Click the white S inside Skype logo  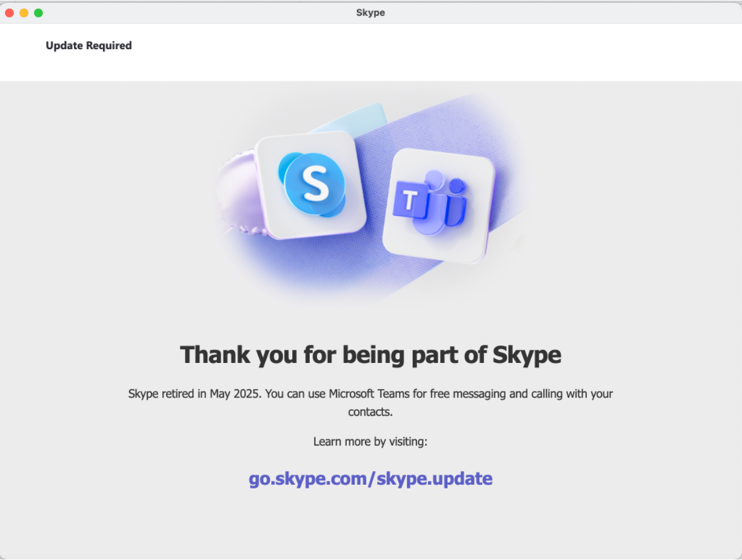(315, 183)
